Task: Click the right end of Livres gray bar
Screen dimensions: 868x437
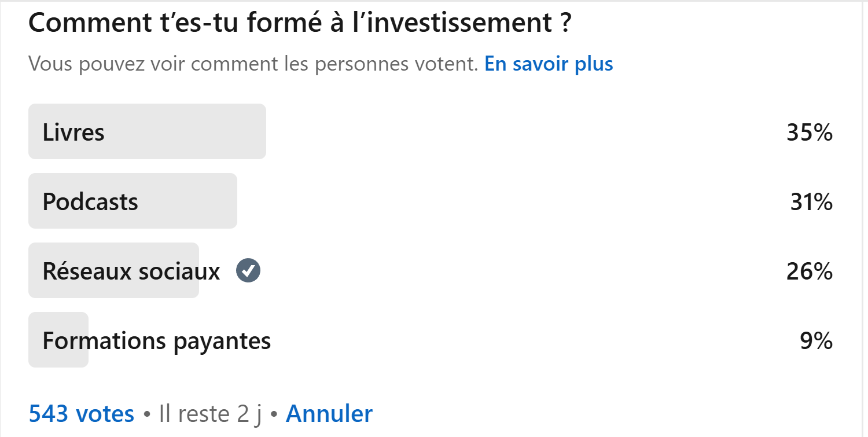Action: (260, 131)
